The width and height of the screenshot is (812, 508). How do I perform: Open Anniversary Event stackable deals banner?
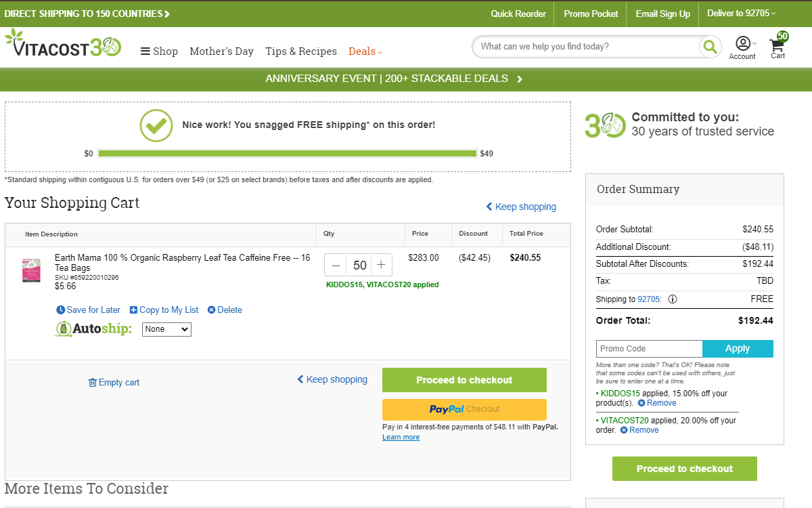394,79
